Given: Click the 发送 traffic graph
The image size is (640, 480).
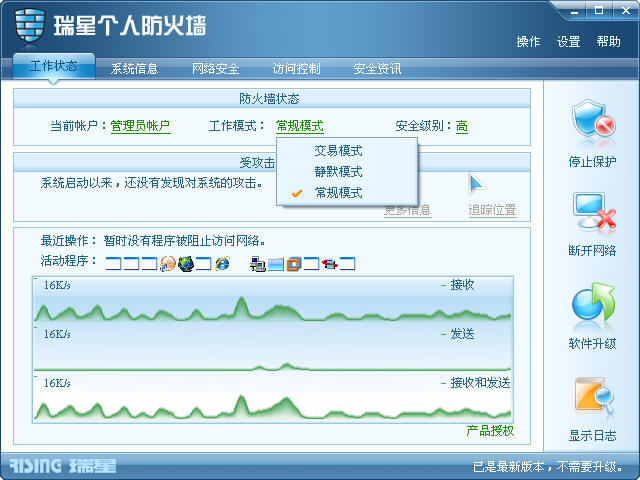Looking at the screenshot, I should (x=273, y=349).
